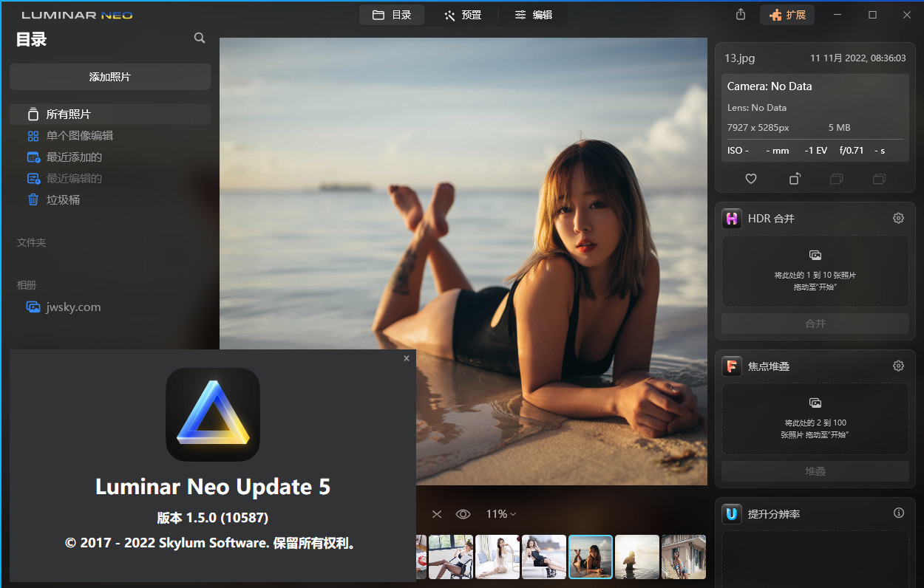Click the 添加照片 button
This screenshot has width=924, height=588.
[109, 76]
